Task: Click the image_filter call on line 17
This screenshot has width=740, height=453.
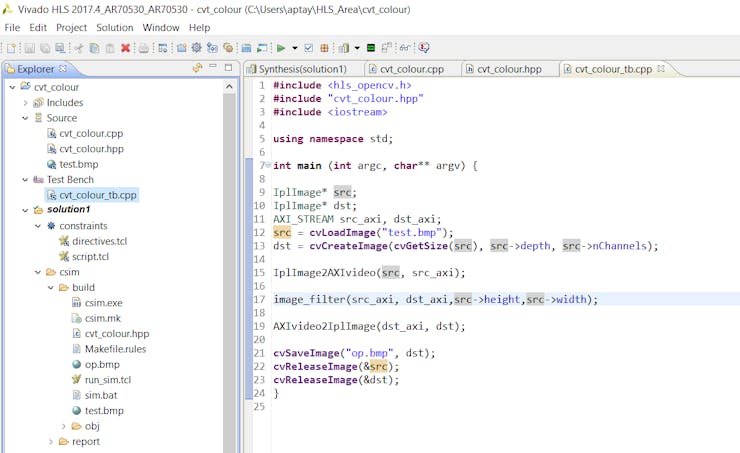Action: pos(435,299)
